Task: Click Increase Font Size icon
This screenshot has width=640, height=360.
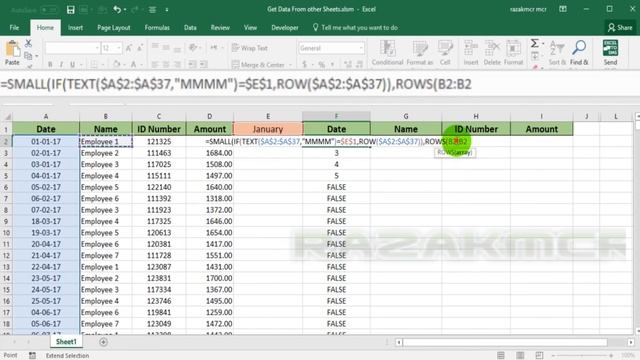Action: tap(129, 48)
